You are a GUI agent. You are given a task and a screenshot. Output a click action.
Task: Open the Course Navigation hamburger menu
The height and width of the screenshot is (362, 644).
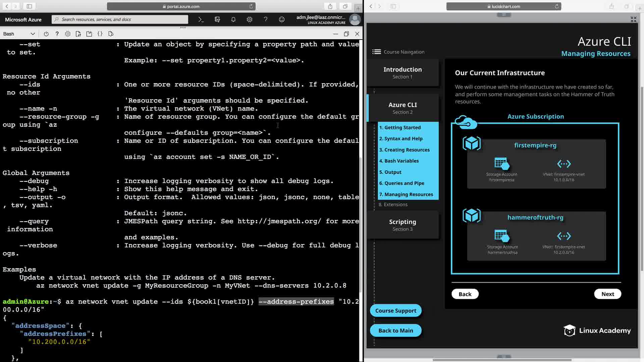point(376,52)
